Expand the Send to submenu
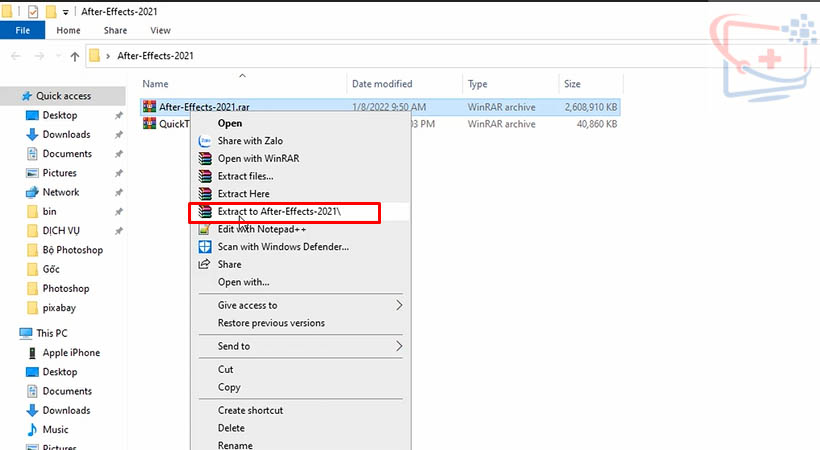Viewport: 820px width, 450px height. pos(399,346)
